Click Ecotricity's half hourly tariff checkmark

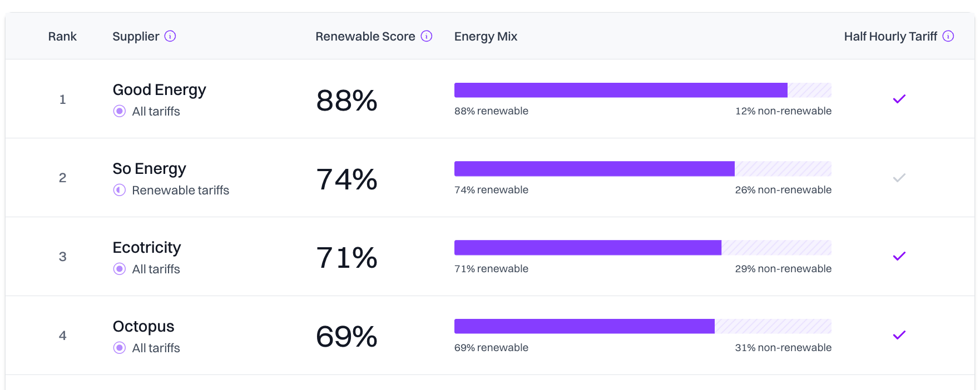tap(899, 256)
